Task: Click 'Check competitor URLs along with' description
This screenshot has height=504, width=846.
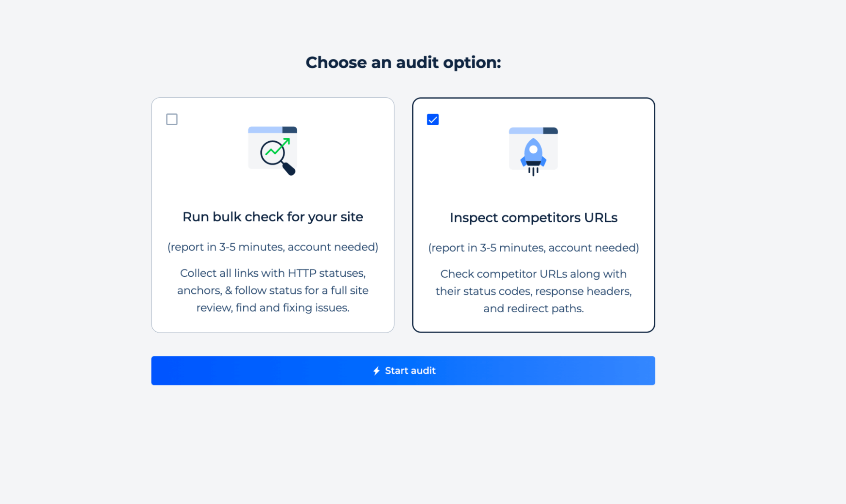Action: pyautogui.click(x=533, y=291)
